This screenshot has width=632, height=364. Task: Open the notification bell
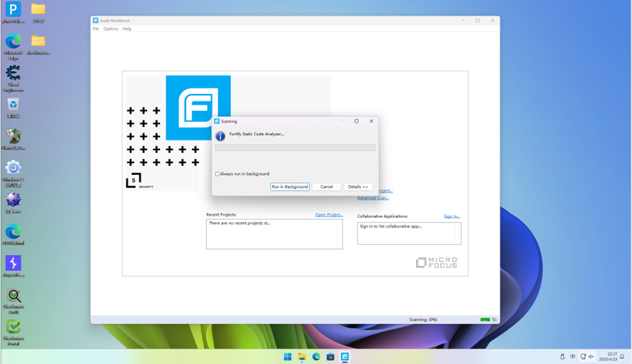coord(622,357)
